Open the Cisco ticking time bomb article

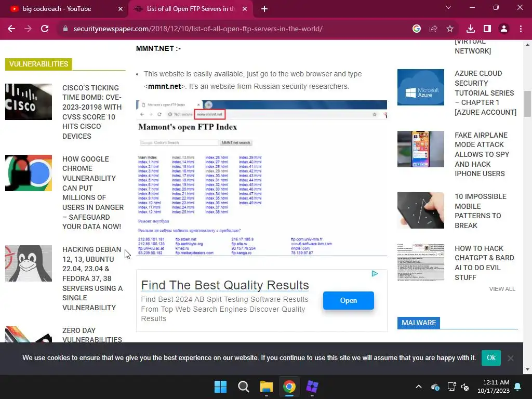pyautogui.click(x=92, y=112)
